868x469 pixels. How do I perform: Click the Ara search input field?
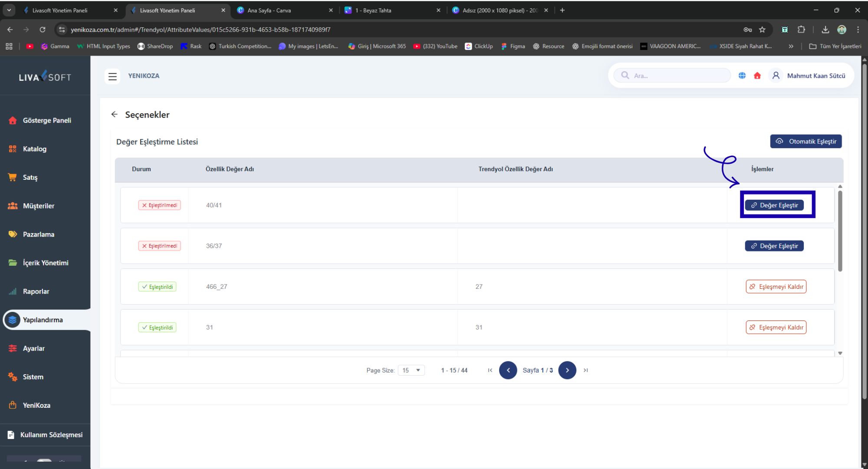tap(677, 76)
